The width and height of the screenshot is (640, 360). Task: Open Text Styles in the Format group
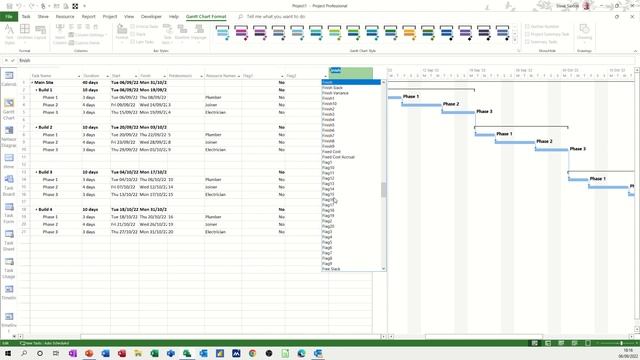[9, 34]
